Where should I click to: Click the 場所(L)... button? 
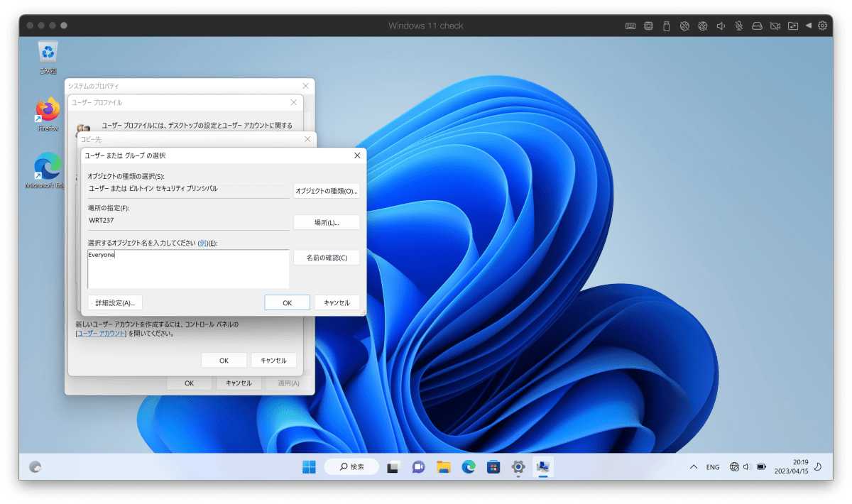[327, 222]
